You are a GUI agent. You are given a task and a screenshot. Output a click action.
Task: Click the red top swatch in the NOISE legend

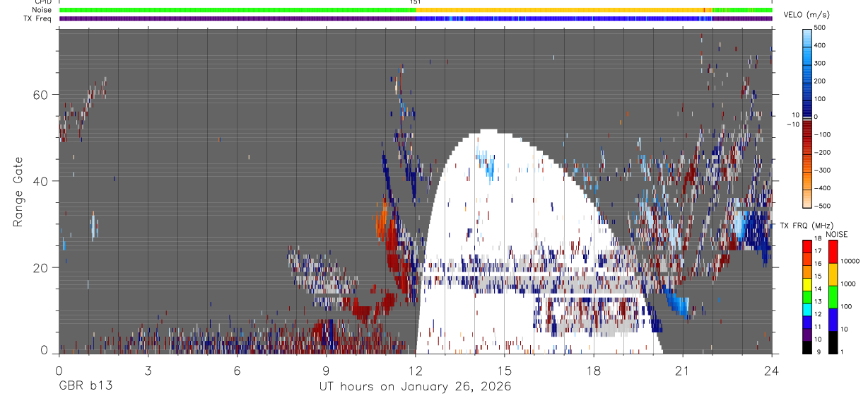(x=833, y=251)
